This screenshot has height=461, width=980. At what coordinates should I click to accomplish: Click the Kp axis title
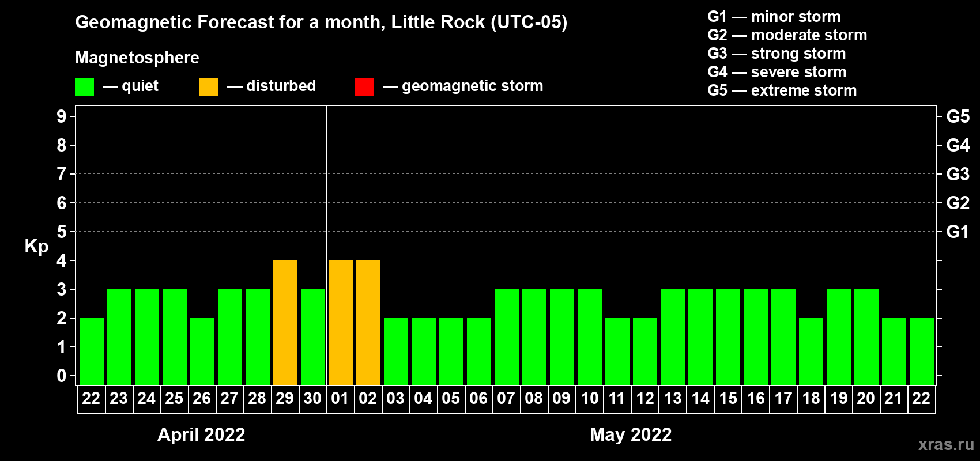pos(36,247)
